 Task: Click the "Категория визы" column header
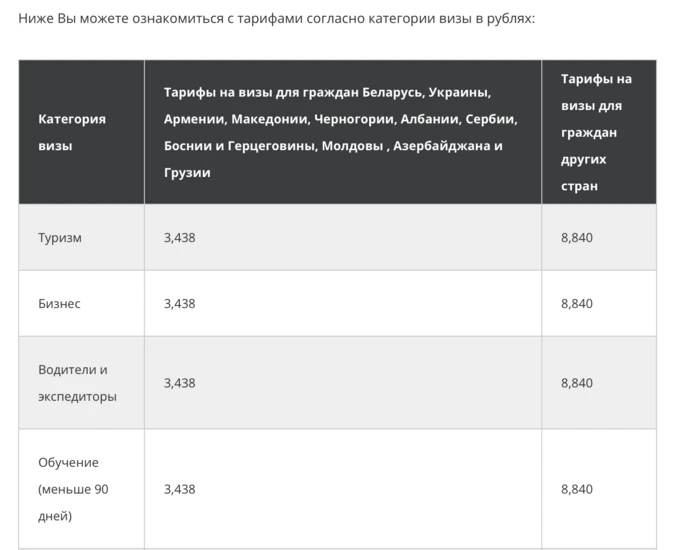(x=82, y=132)
